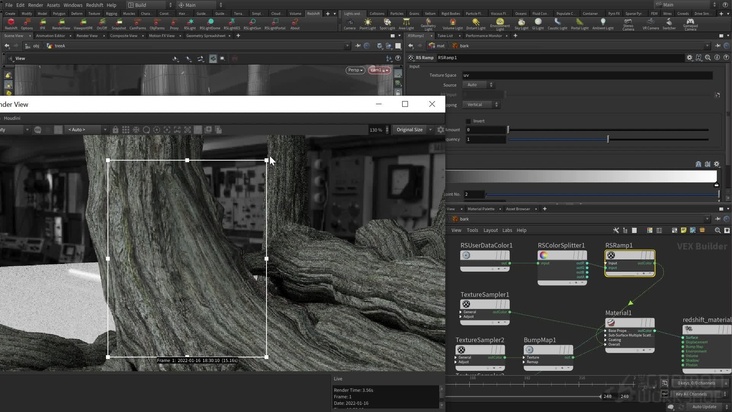
Task: Open the Mapping Vertical dropdown
Action: tap(481, 105)
